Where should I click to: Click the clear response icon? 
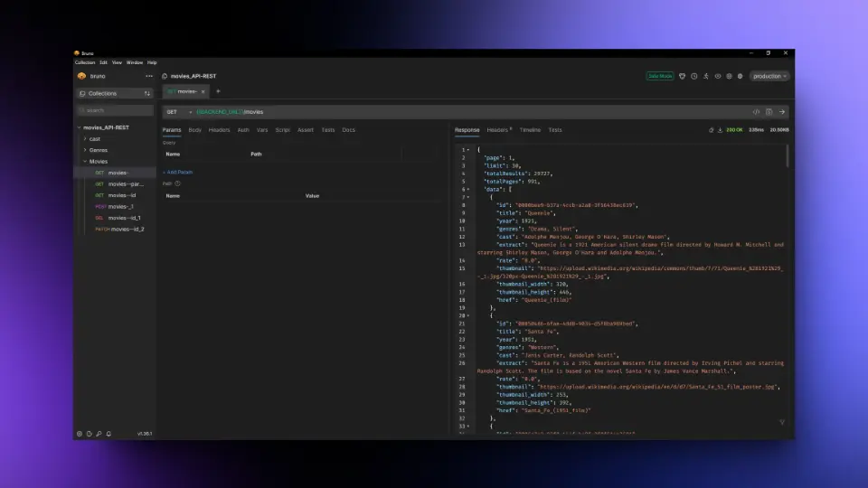tap(712, 130)
